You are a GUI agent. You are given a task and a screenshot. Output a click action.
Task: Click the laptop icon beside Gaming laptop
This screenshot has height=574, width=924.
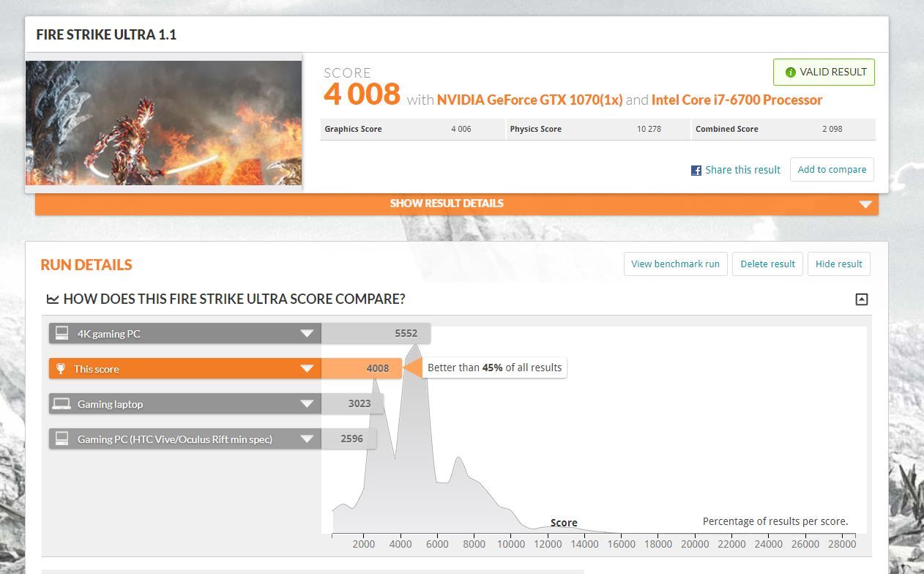(x=62, y=404)
